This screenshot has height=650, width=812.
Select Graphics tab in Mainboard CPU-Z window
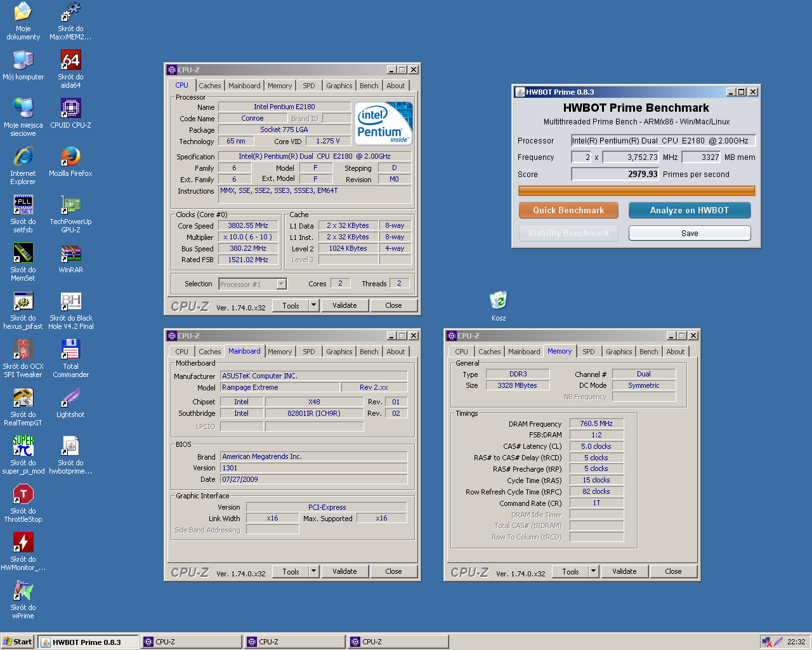[x=339, y=352]
